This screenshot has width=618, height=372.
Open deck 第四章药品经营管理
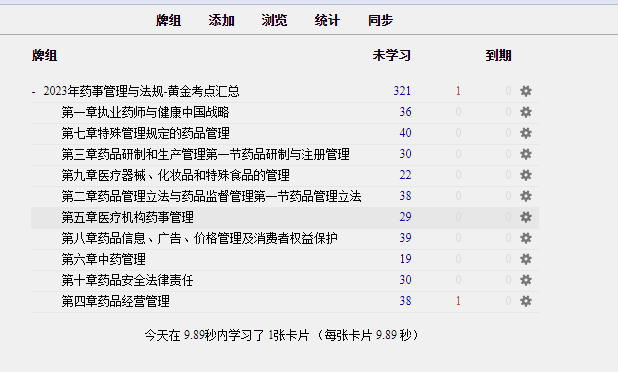115,301
